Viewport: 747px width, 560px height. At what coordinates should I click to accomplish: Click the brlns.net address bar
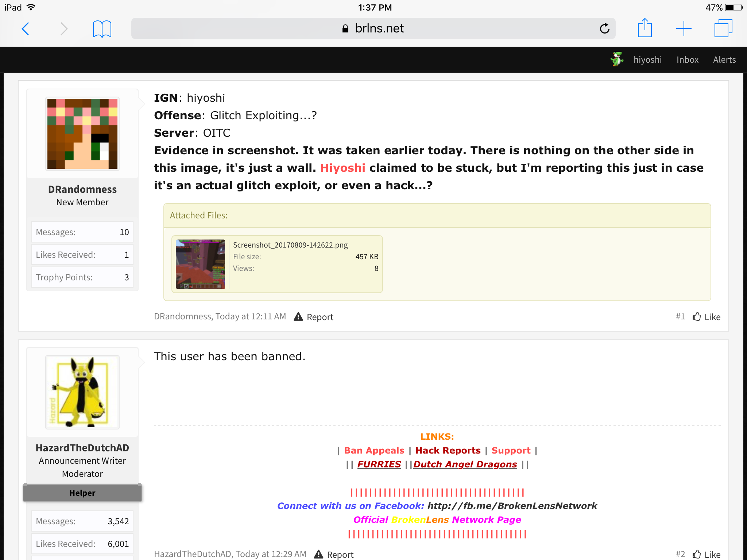pos(373,28)
